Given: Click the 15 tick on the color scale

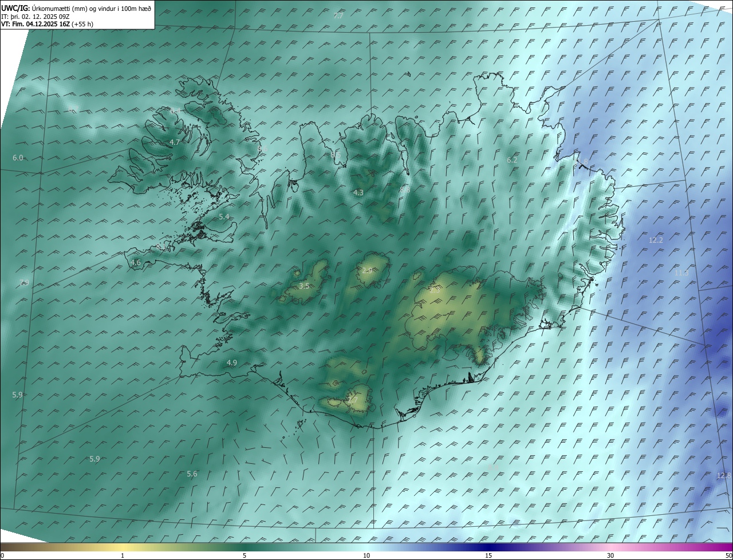Looking at the screenshot, I should [x=488, y=555].
